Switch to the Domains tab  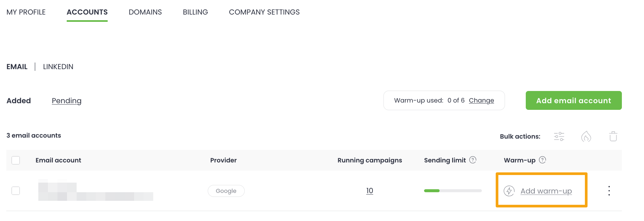145,12
